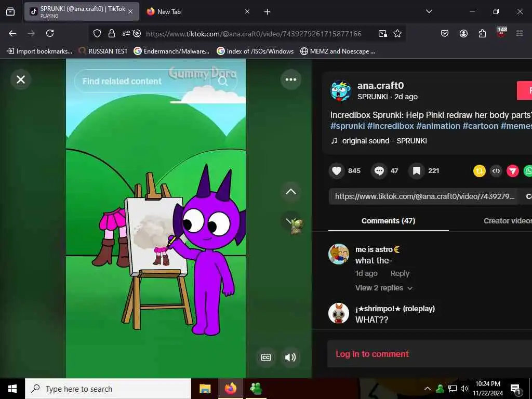The image size is (532, 399).
Task: Click the Type here to search box
Action: pos(108,389)
